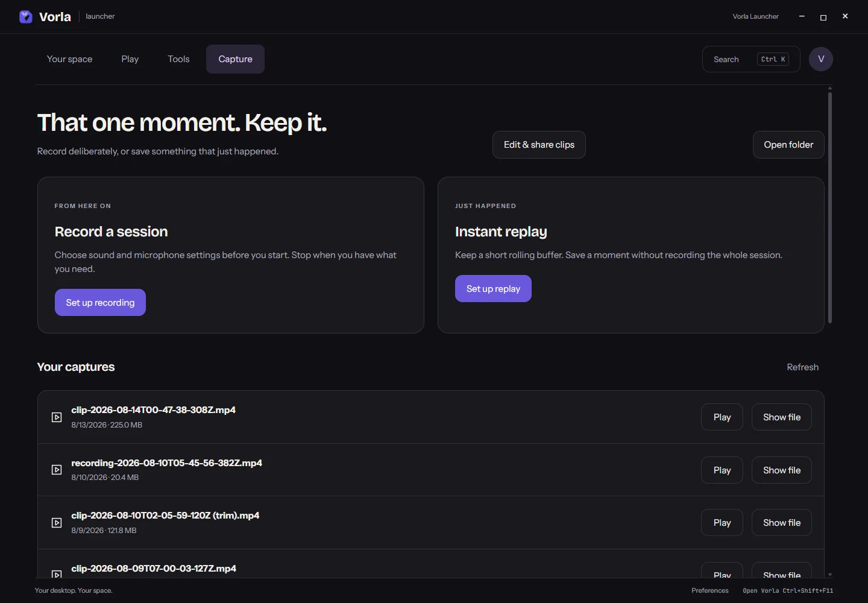Play the clip-2026-08-10T02-05-59-120Z (trim).mp4 capture
The height and width of the screenshot is (603, 868).
coord(722,523)
